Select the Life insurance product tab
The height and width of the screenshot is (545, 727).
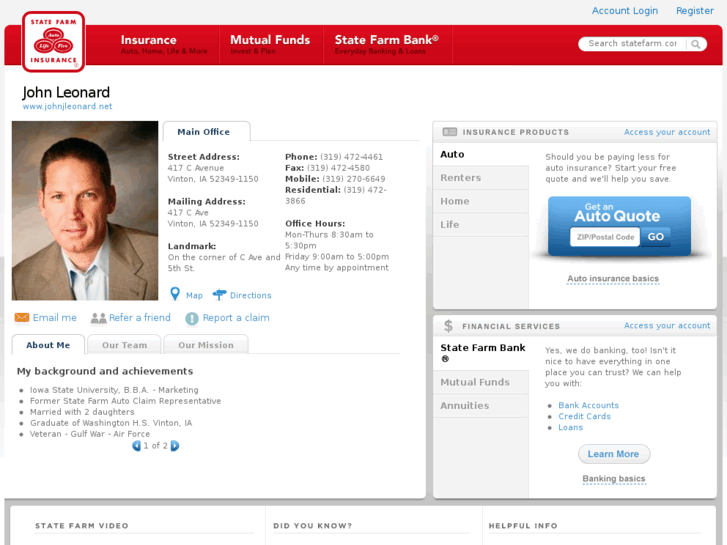[x=481, y=224]
